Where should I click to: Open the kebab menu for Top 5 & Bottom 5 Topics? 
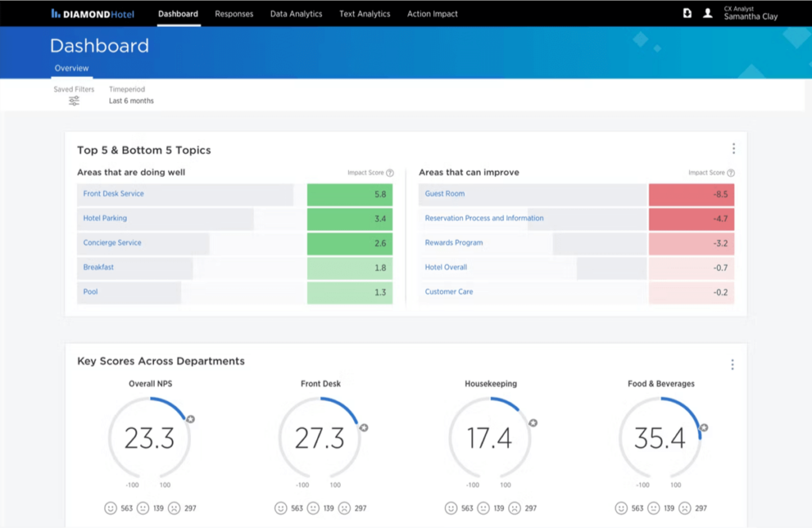(x=733, y=147)
